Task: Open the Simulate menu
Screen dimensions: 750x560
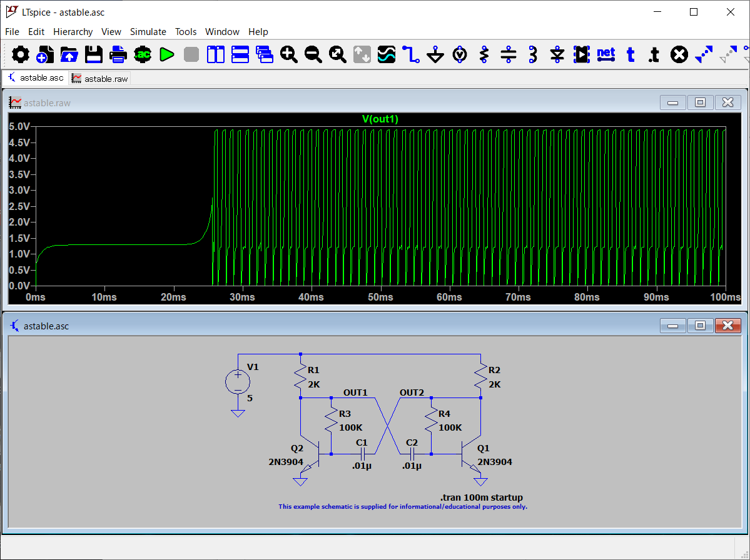Action: [148, 32]
